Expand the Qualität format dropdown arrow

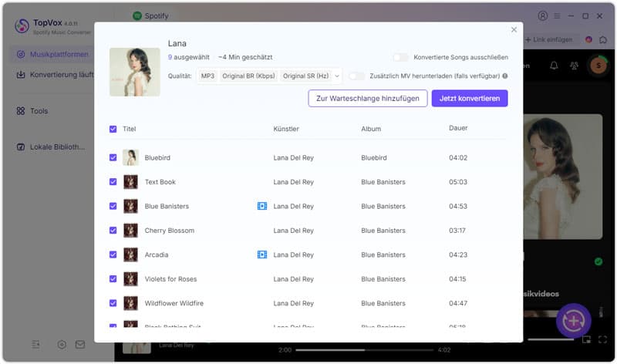[x=337, y=76]
